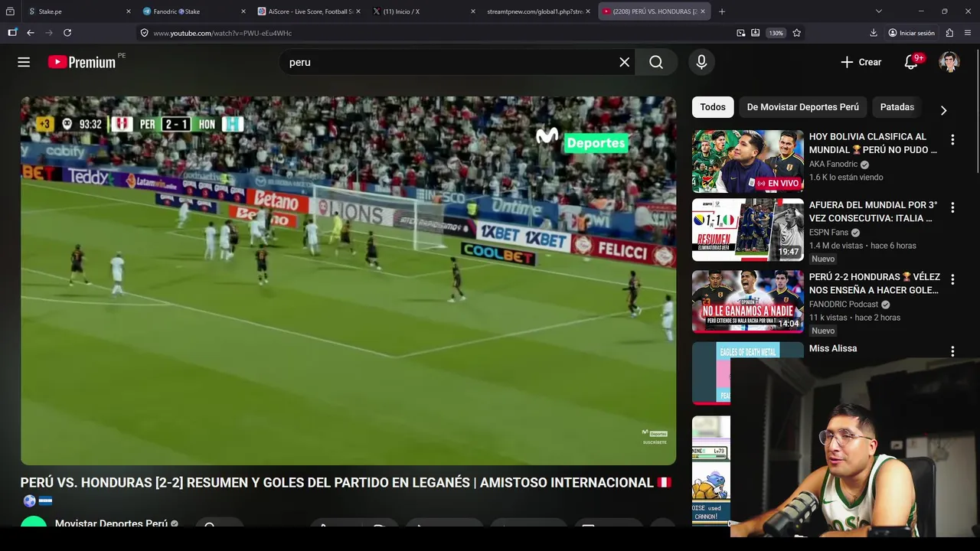Open the Crear upload menu
Image resolution: width=980 pixels, height=551 pixels.
(861, 62)
